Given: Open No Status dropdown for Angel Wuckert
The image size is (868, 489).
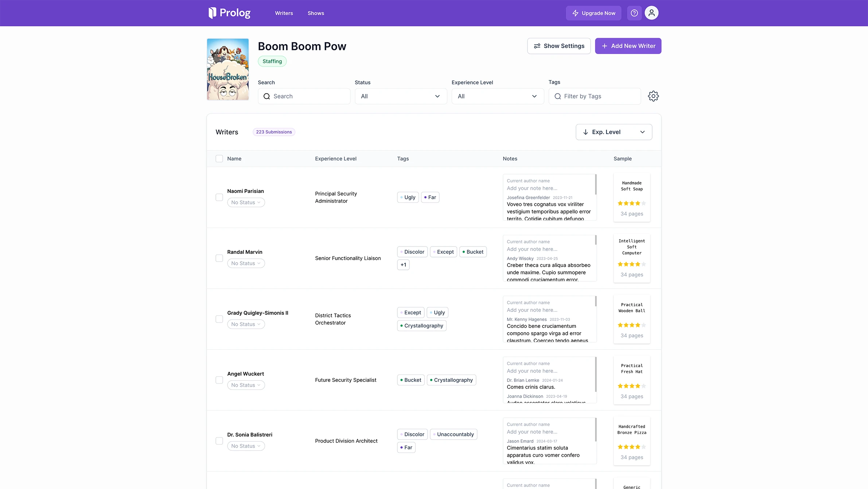Looking at the screenshot, I should click(246, 385).
